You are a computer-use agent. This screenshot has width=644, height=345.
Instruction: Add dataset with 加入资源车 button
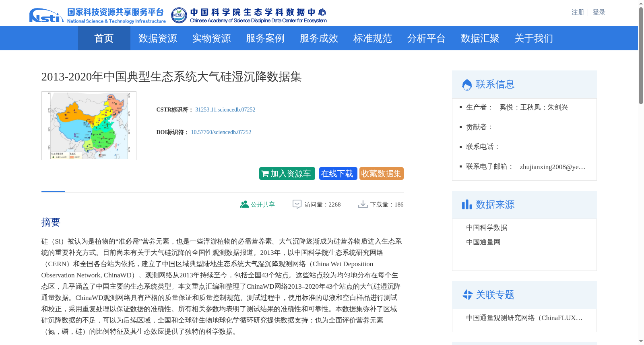287,174
